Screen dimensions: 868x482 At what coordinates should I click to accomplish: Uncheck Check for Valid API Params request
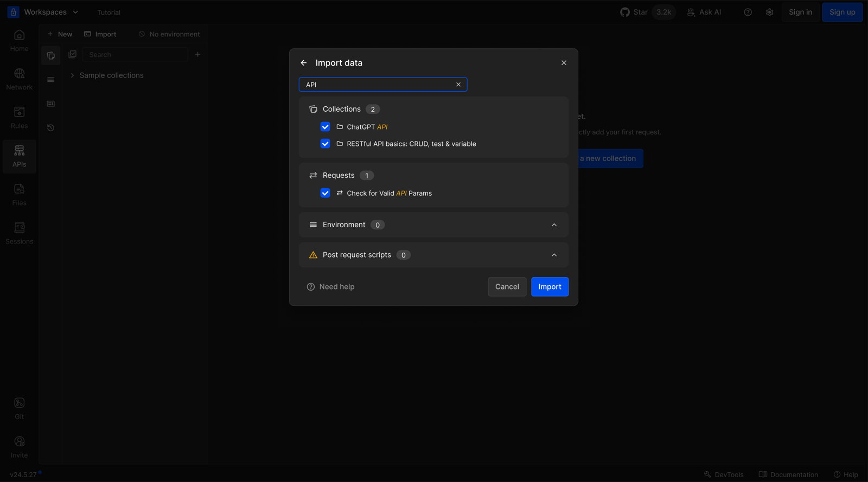click(325, 193)
